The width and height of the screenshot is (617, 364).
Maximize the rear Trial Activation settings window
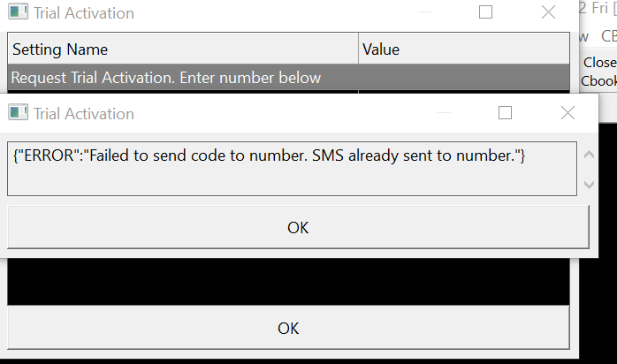point(485,13)
